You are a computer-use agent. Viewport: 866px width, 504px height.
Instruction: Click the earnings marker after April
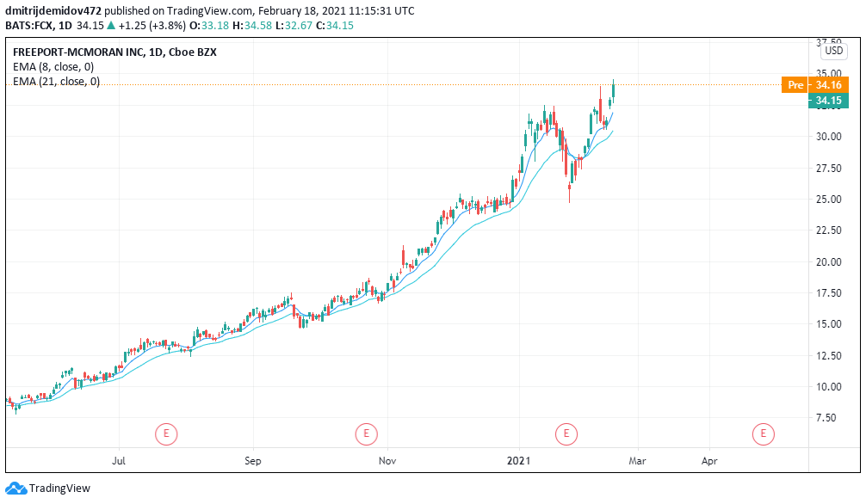click(x=764, y=433)
